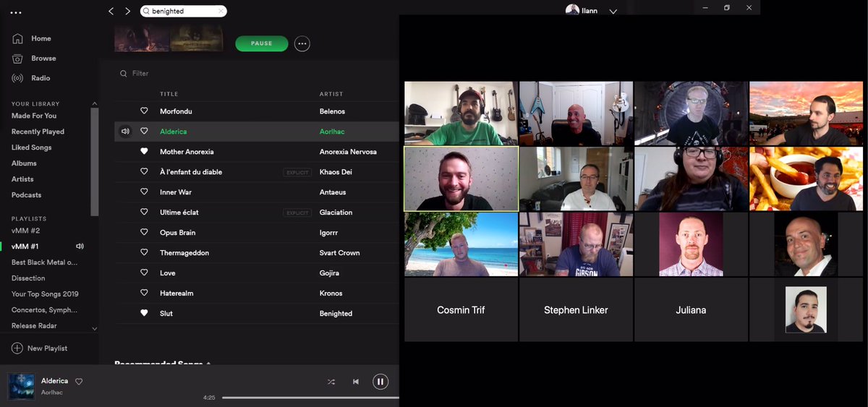Open playlist vMM #2

pyautogui.click(x=25, y=231)
